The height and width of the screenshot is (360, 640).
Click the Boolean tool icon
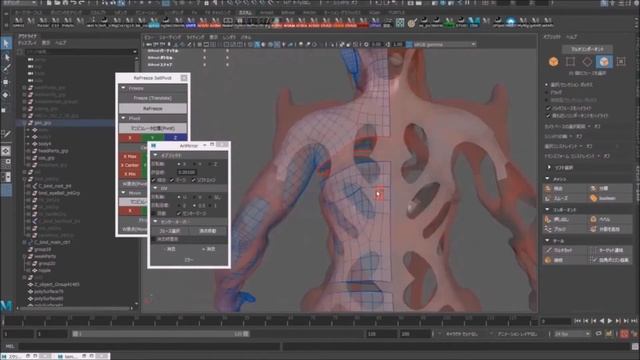click(593, 198)
